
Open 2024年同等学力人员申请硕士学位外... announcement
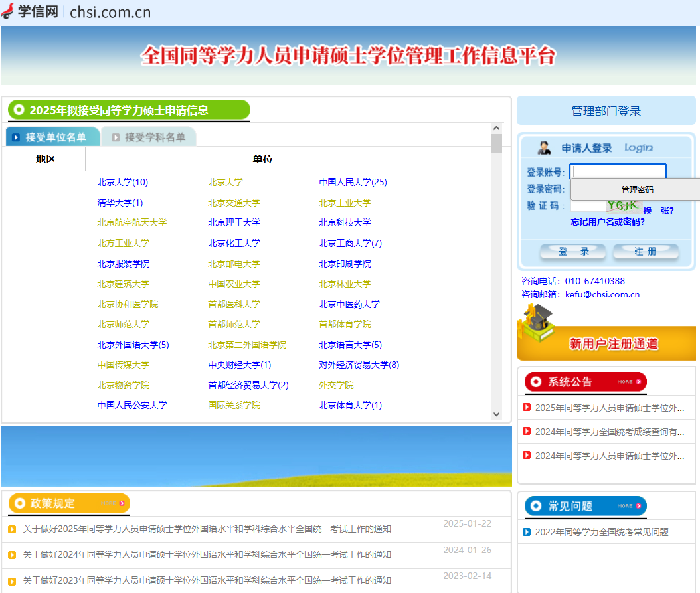pyautogui.click(x=610, y=456)
